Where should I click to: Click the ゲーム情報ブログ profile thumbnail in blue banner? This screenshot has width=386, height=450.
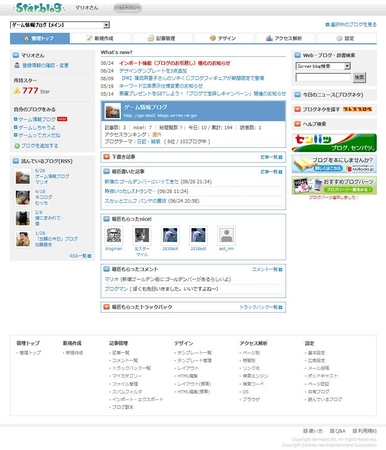click(112, 111)
